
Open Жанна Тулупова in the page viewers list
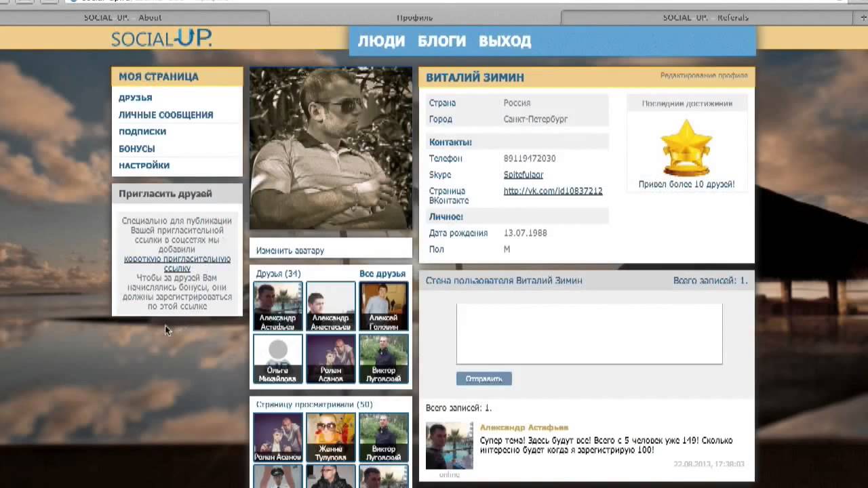pyautogui.click(x=331, y=438)
